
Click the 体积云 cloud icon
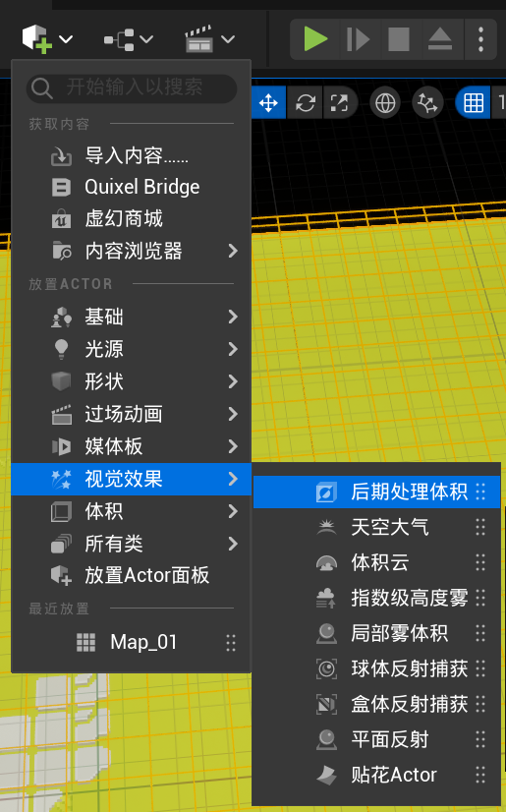326,563
